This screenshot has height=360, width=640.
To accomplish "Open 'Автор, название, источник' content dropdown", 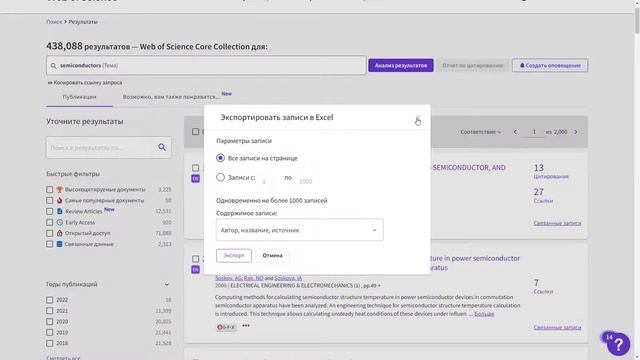I will tap(300, 230).
